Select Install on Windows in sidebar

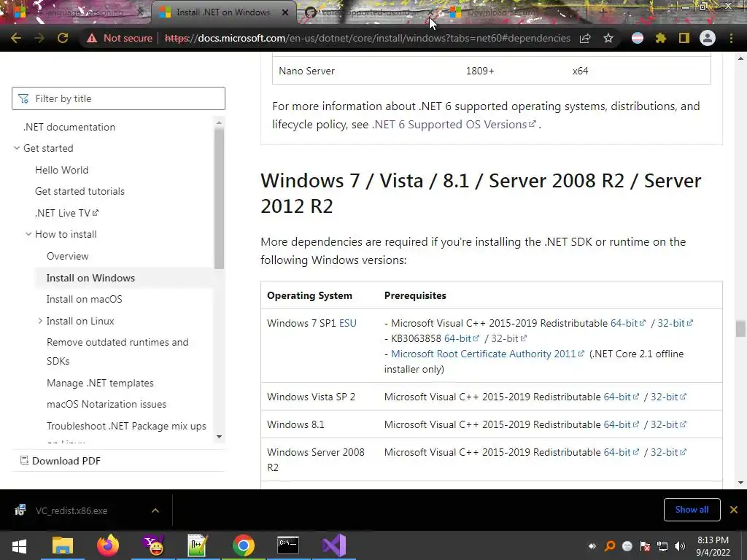tap(90, 278)
